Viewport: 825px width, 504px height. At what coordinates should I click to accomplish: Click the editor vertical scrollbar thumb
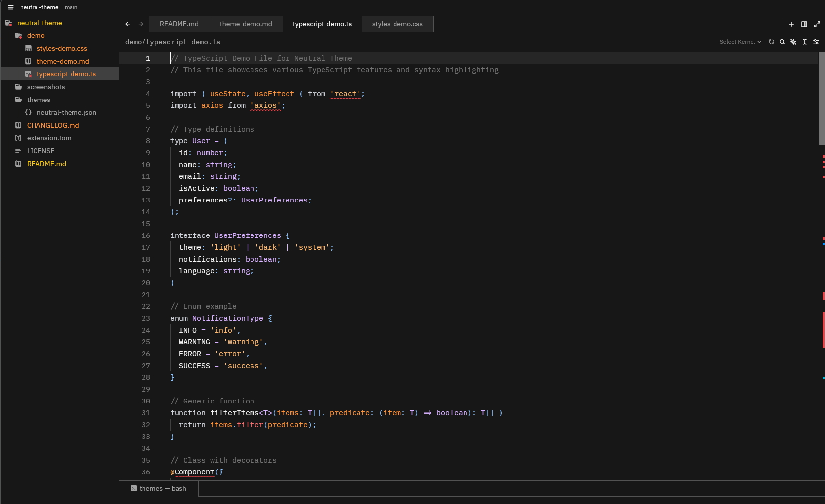(822, 99)
